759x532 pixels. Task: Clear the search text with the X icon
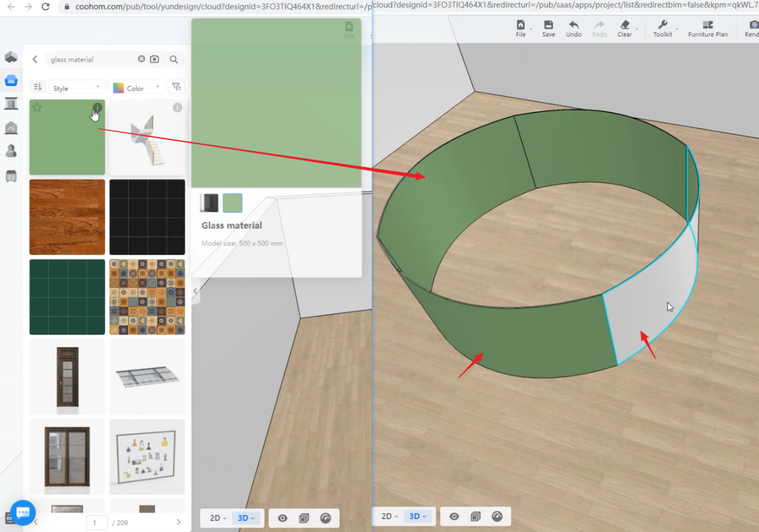click(x=141, y=59)
